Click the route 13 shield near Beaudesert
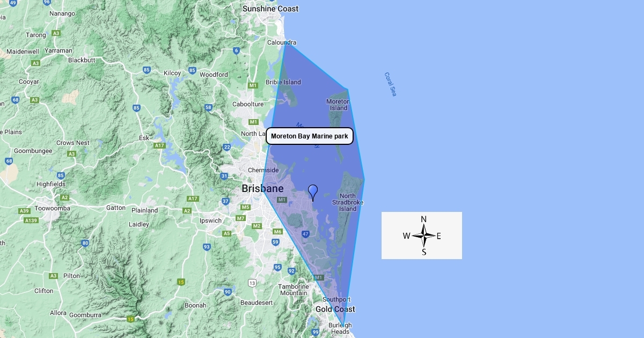Screen dimensions: 644x338 pyautogui.click(x=252, y=283)
